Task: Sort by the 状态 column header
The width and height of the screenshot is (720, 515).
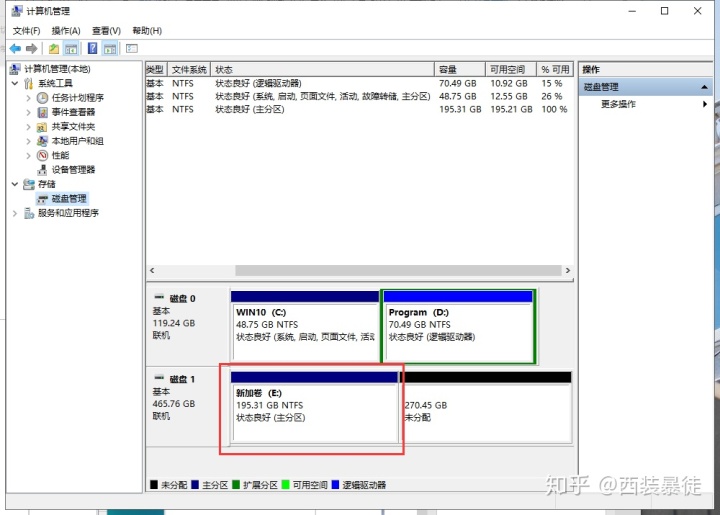Action: pos(322,69)
